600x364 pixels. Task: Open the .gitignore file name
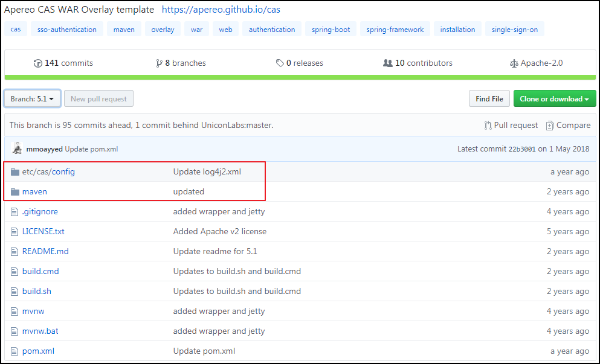click(x=40, y=212)
